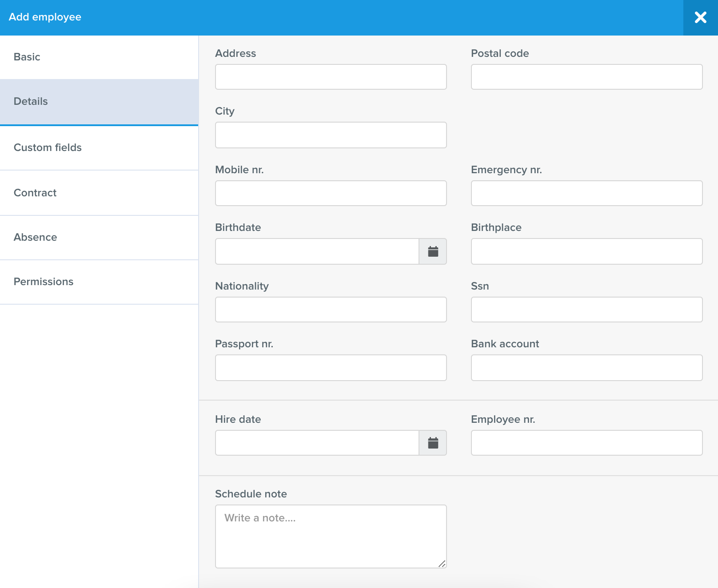The width and height of the screenshot is (718, 588).
Task: Click the Address input field
Action: pyautogui.click(x=331, y=77)
